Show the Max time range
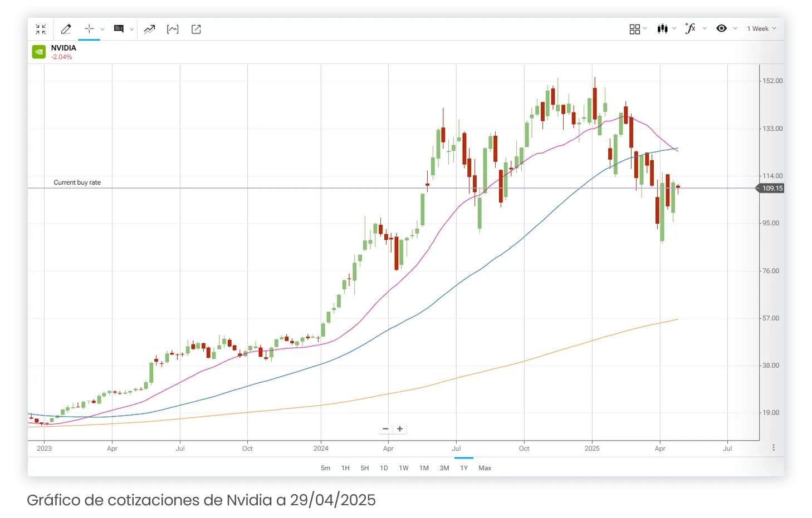This screenshot has width=812, height=518. 485,468
